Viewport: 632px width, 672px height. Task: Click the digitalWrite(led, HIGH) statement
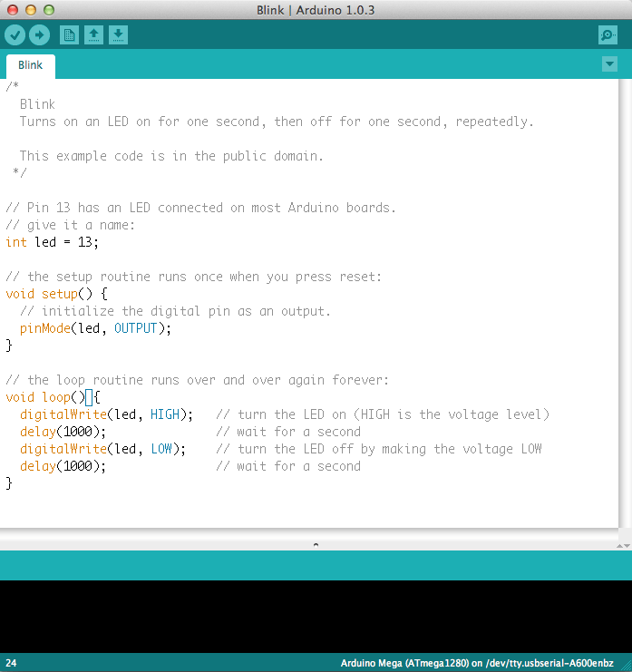pyautogui.click(x=106, y=414)
